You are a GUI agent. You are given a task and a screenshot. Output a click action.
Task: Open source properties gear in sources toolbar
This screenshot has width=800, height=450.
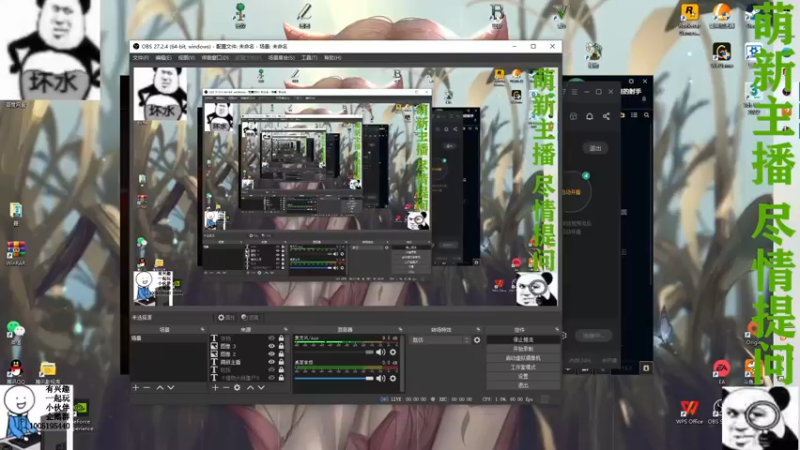pos(237,388)
